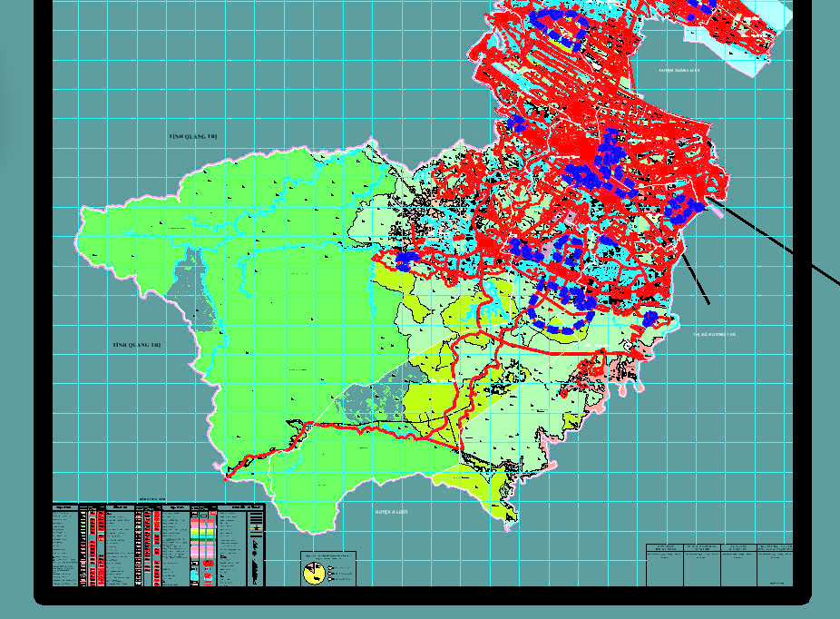Screen dimensions: 840x619
Task: Click the yellow pie chart below the map
Action: [x=314, y=573]
